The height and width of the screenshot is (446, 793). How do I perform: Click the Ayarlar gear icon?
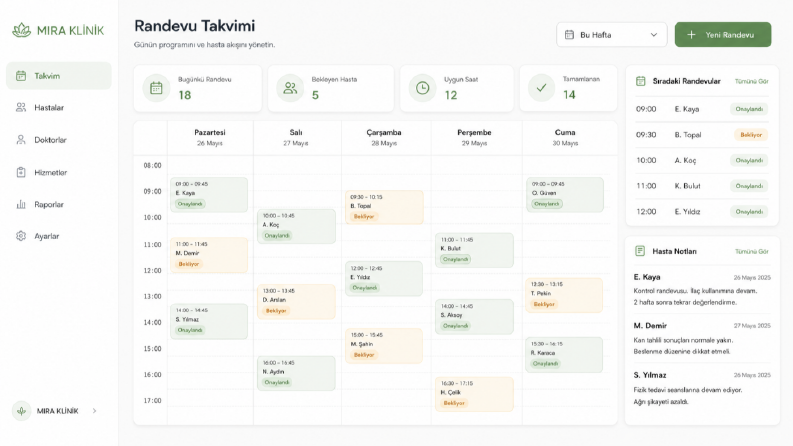(x=21, y=236)
